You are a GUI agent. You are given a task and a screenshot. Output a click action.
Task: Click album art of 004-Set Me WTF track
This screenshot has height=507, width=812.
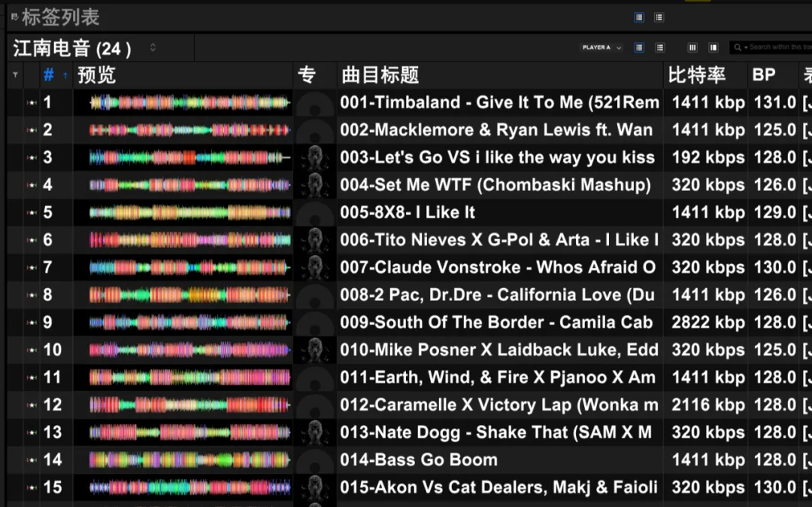315,185
